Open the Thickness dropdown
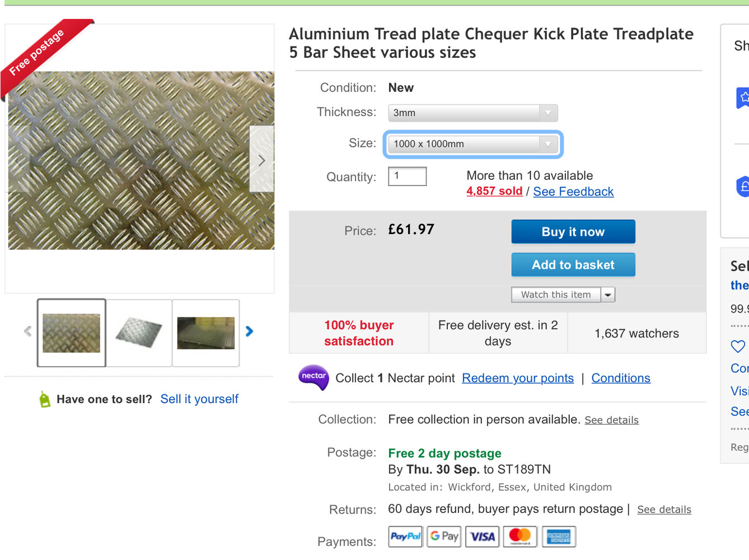The height and width of the screenshot is (560, 749). point(472,113)
